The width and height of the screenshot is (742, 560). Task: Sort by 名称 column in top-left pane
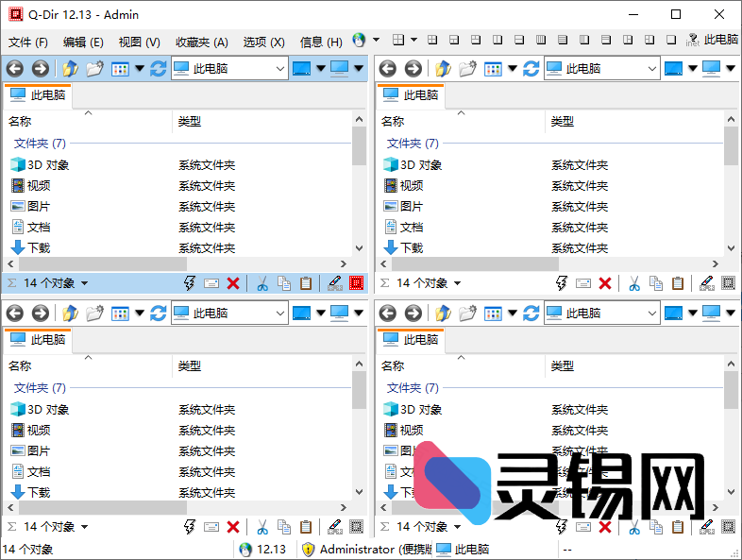[x=88, y=122]
